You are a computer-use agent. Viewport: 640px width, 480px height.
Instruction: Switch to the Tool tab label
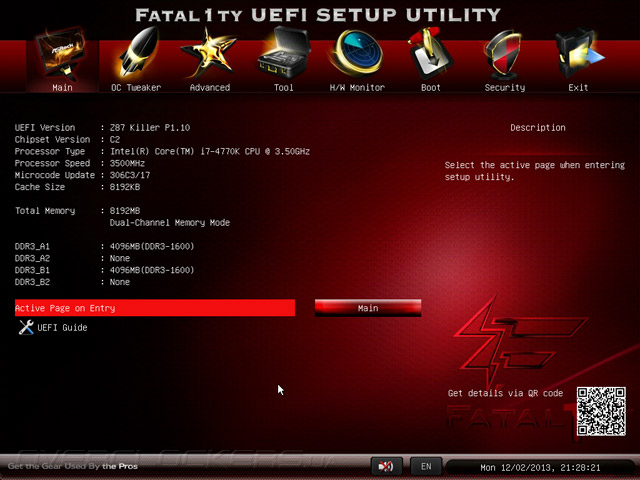click(x=284, y=87)
